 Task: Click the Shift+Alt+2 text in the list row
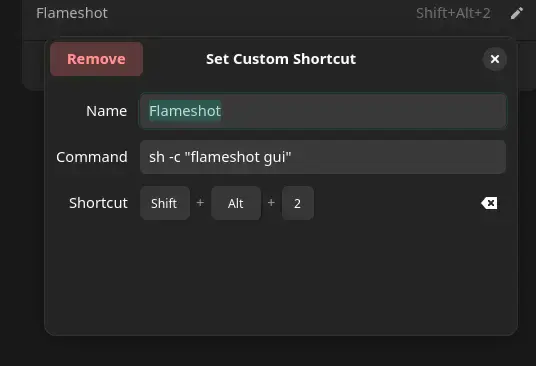point(453,13)
